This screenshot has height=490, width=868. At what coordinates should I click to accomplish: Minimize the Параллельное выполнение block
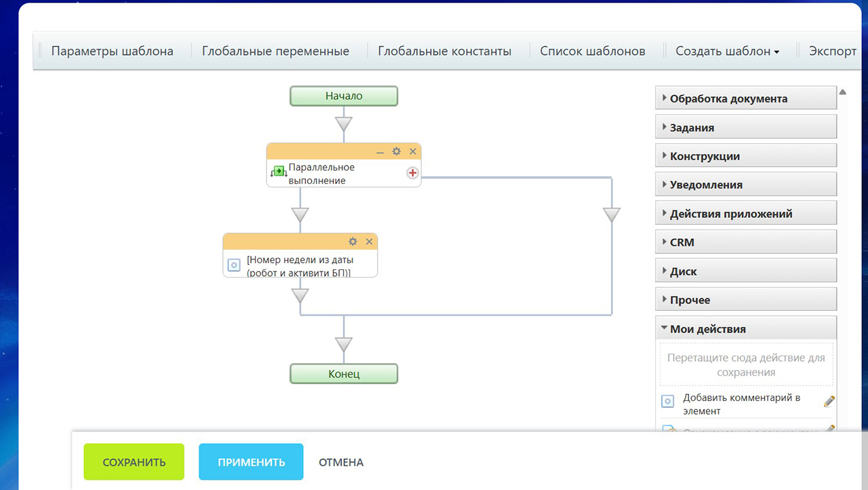tap(380, 151)
